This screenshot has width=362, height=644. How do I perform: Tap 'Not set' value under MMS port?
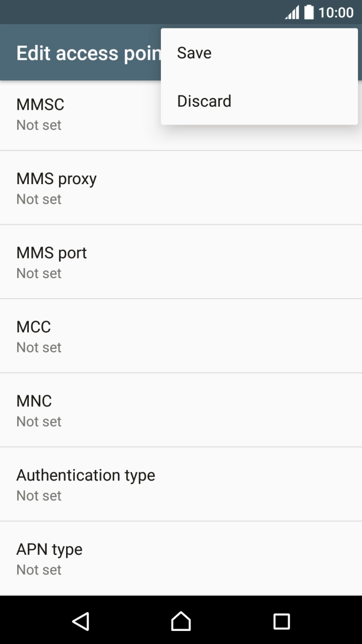(x=39, y=273)
